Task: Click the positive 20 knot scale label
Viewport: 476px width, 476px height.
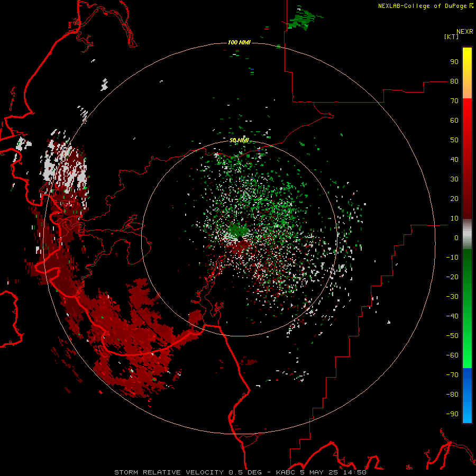Action: pos(454,199)
